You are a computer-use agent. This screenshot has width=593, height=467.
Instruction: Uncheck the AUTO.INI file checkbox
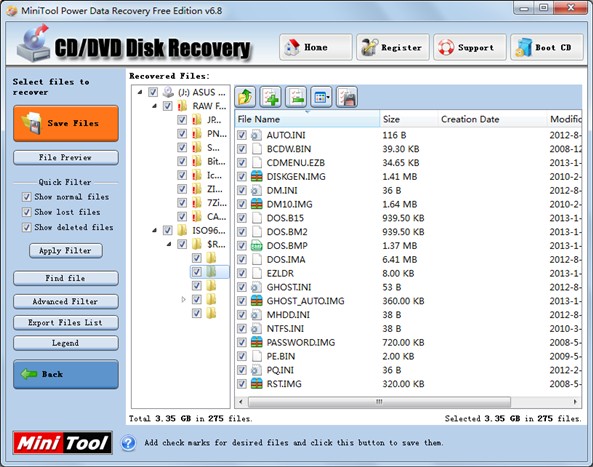point(242,135)
